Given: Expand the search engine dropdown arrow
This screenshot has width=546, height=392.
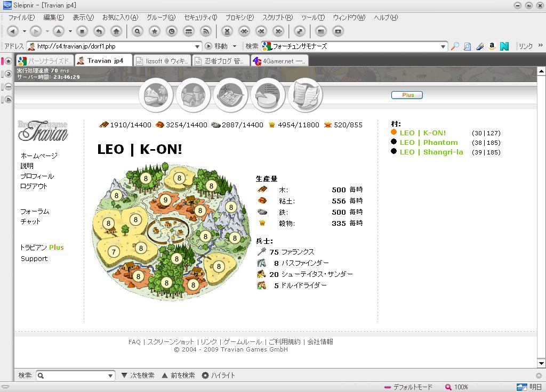Looking at the screenshot, I should 443,46.
